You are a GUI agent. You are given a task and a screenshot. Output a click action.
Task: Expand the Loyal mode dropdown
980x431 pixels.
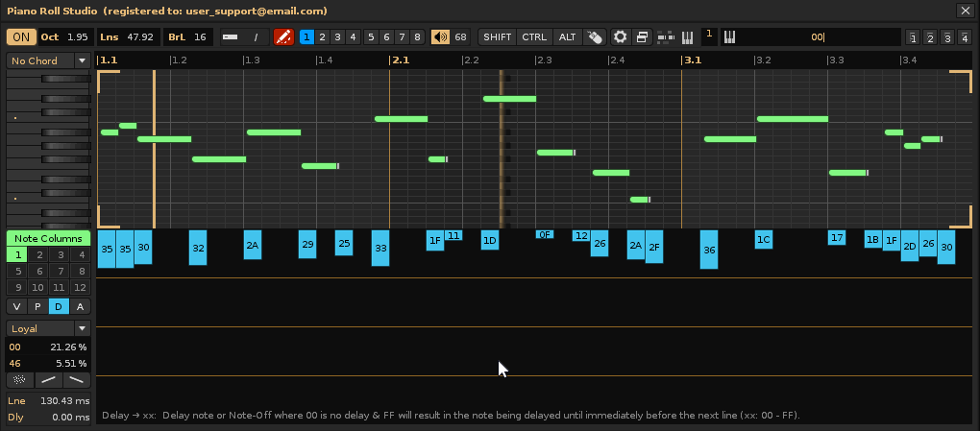[x=48, y=328]
